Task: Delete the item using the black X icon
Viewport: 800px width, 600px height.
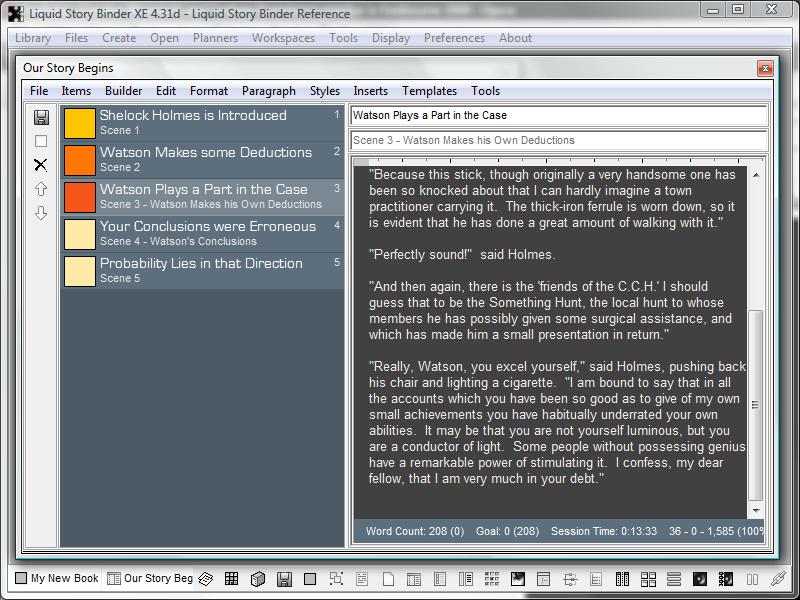Action: pos(41,165)
